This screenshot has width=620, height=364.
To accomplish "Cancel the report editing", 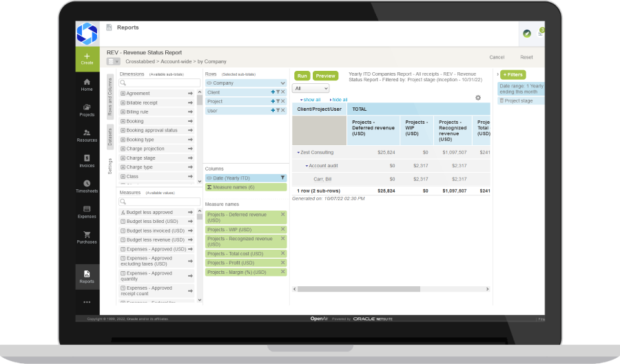I will (497, 57).
